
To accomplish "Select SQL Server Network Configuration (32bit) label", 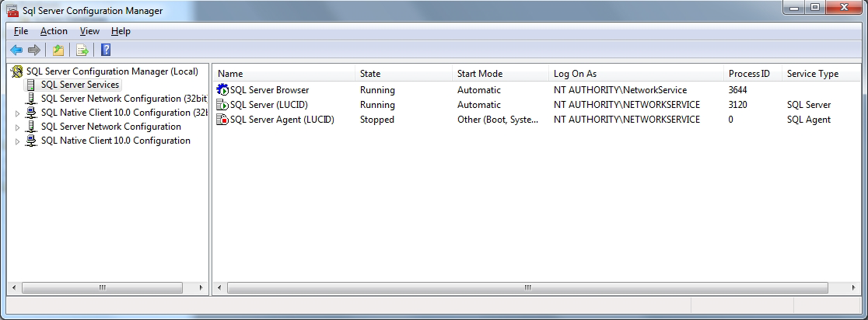I will pyautogui.click(x=124, y=99).
